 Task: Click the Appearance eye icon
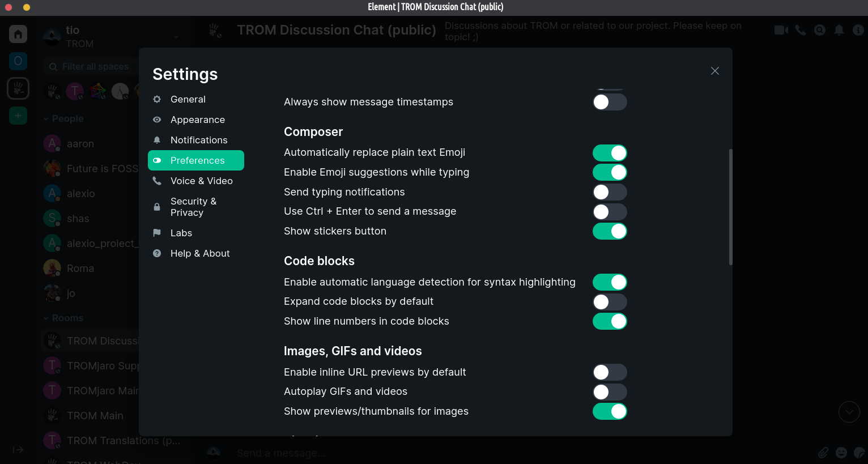pyautogui.click(x=157, y=120)
